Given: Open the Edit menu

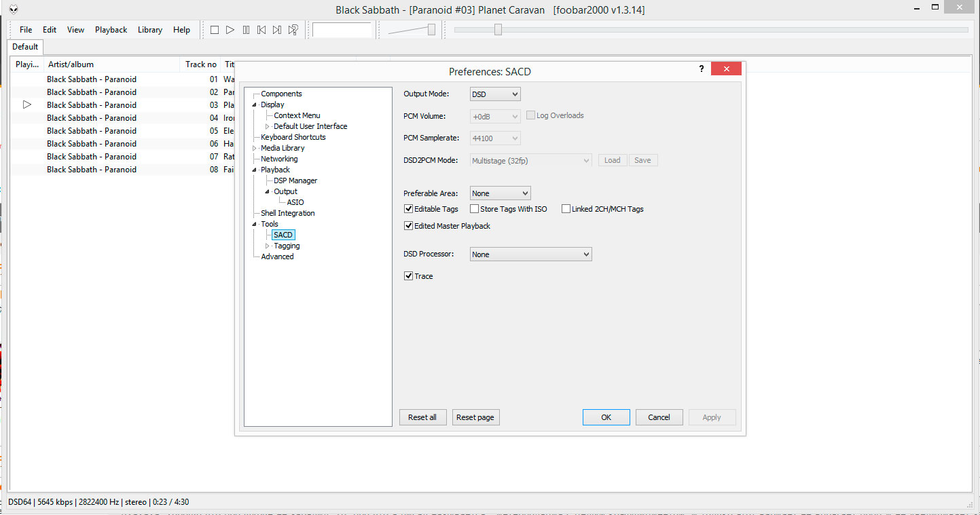Looking at the screenshot, I should click(50, 30).
